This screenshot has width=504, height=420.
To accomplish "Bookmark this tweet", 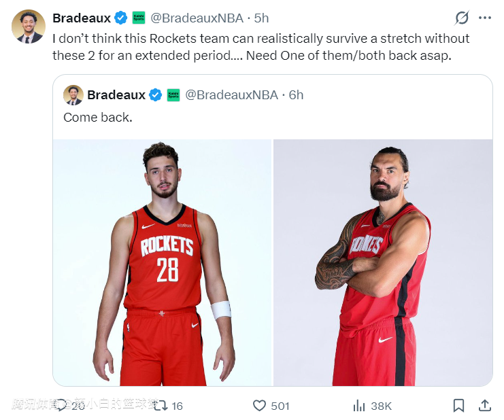I will (459, 406).
